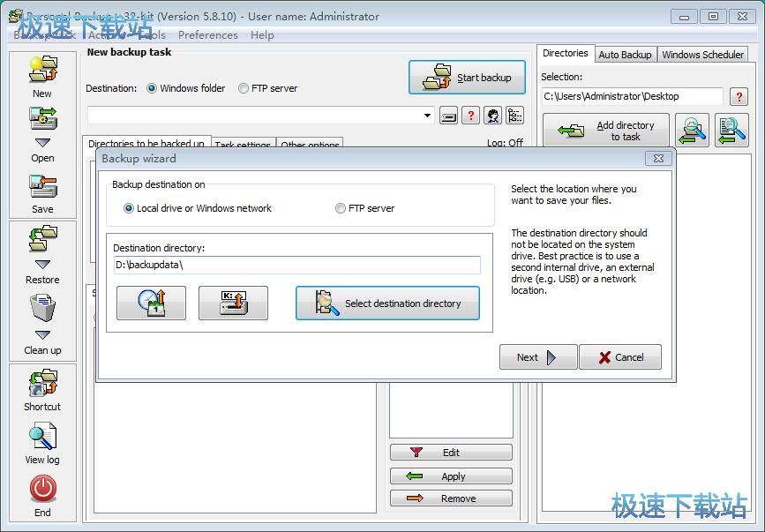765x532 pixels.
Task: Click the K: drive label icon button
Action: (233, 303)
